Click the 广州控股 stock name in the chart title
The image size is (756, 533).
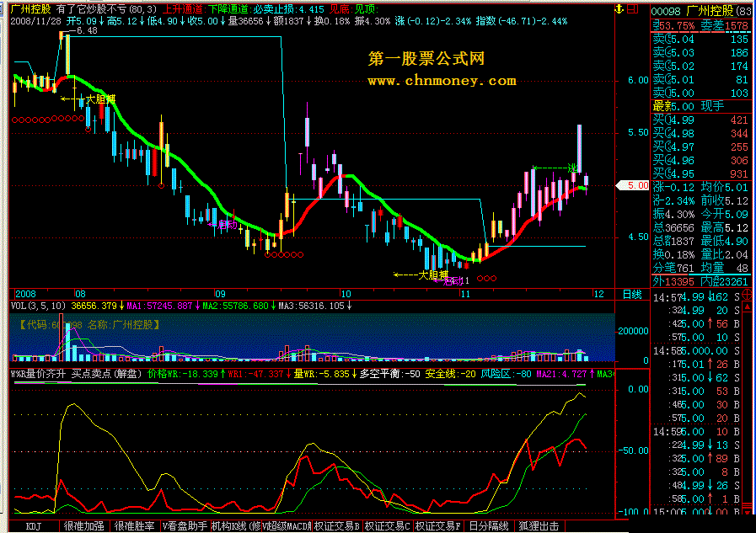30,9
